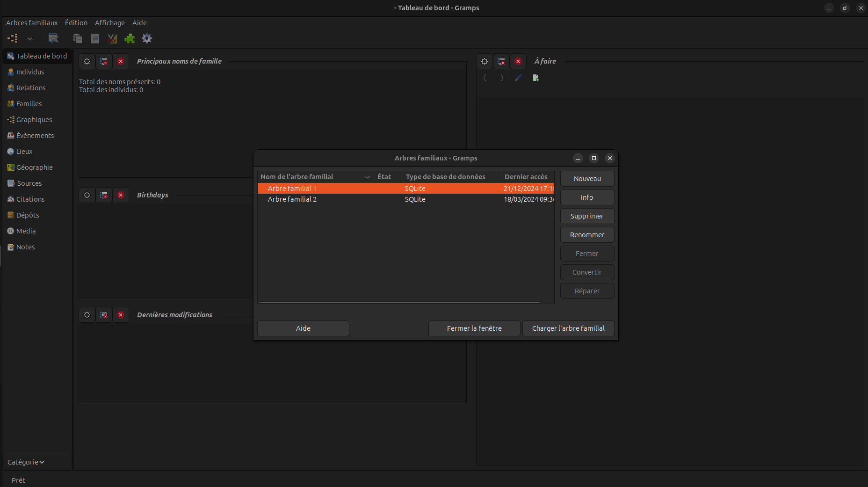Click the horizontal scrollbar in tree list
868x487 pixels.
pos(399,302)
